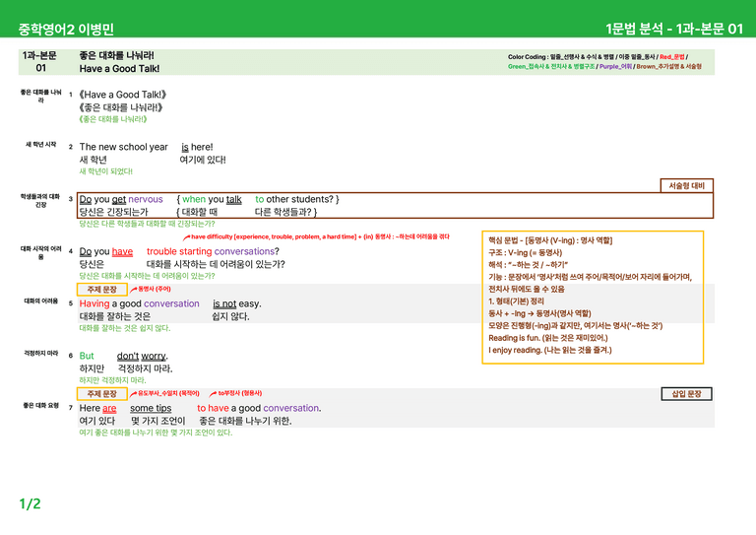The image size is (756, 535).
Task: Click the words 'is here!'
Action: pos(197,147)
